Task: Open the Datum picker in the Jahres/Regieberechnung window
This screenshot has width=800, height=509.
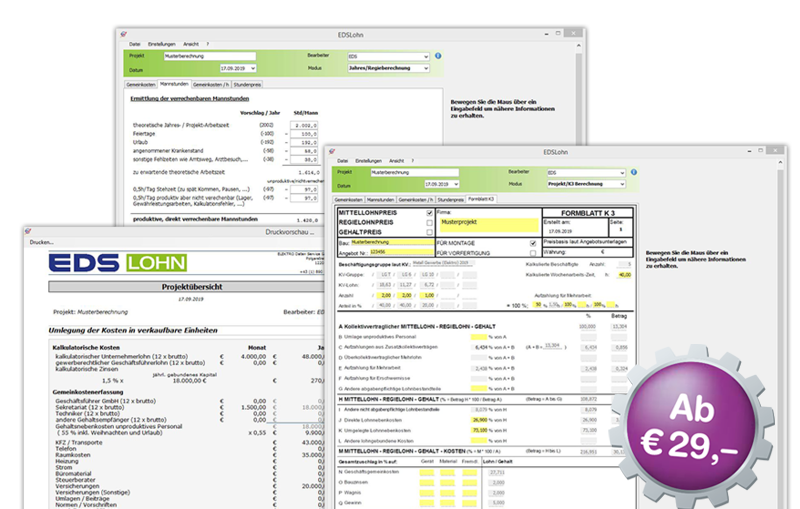Action: pyautogui.click(x=238, y=68)
